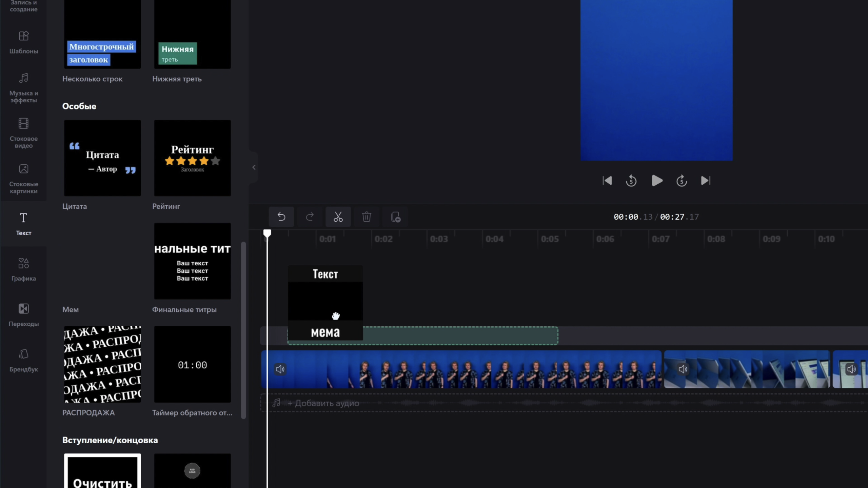Open Музыка и эффекты sidebar section

click(x=23, y=87)
